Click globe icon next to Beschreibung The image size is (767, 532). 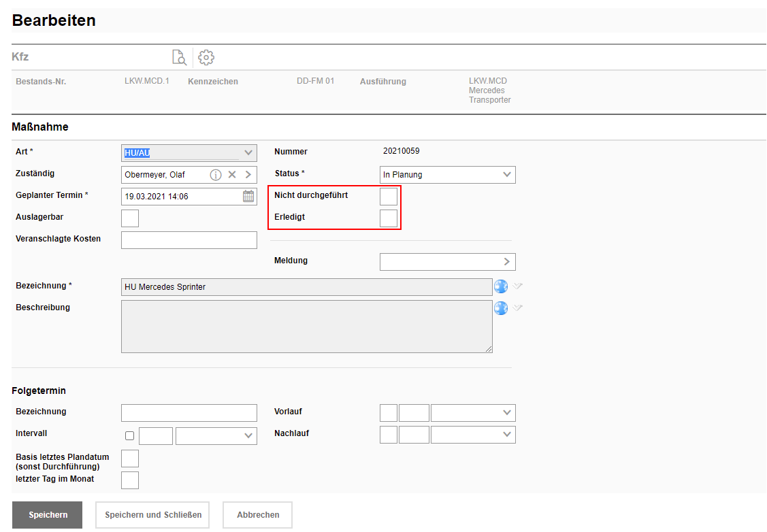point(501,308)
